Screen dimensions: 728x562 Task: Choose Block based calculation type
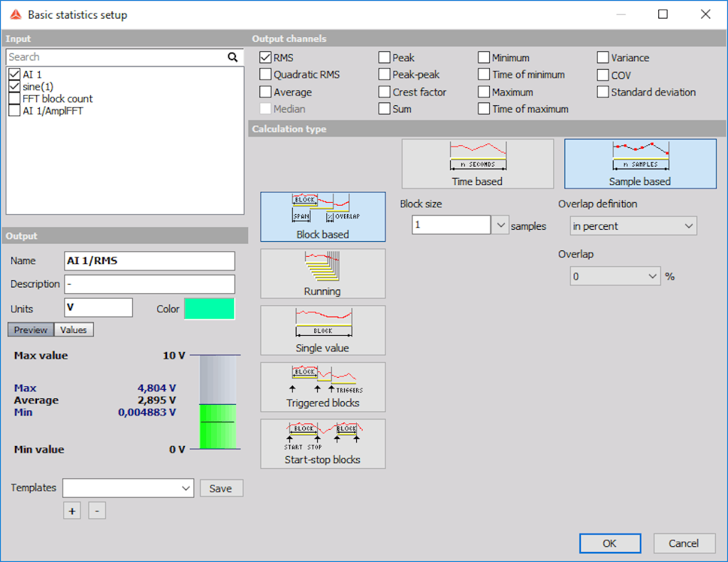(x=323, y=217)
